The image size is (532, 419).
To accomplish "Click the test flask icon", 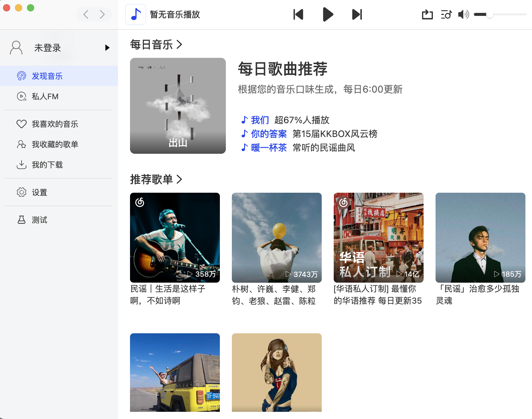I will [x=22, y=220].
